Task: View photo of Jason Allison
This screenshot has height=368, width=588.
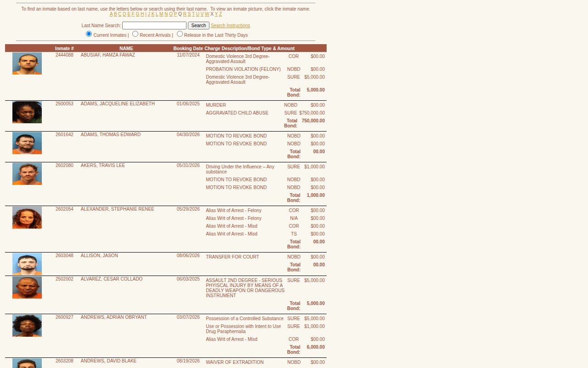Action: tap(27, 264)
